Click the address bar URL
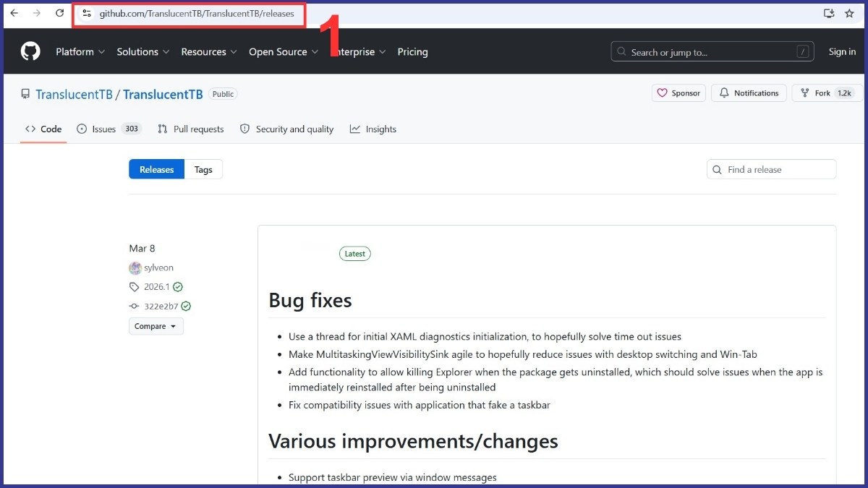The width and height of the screenshot is (868, 488). click(x=197, y=14)
